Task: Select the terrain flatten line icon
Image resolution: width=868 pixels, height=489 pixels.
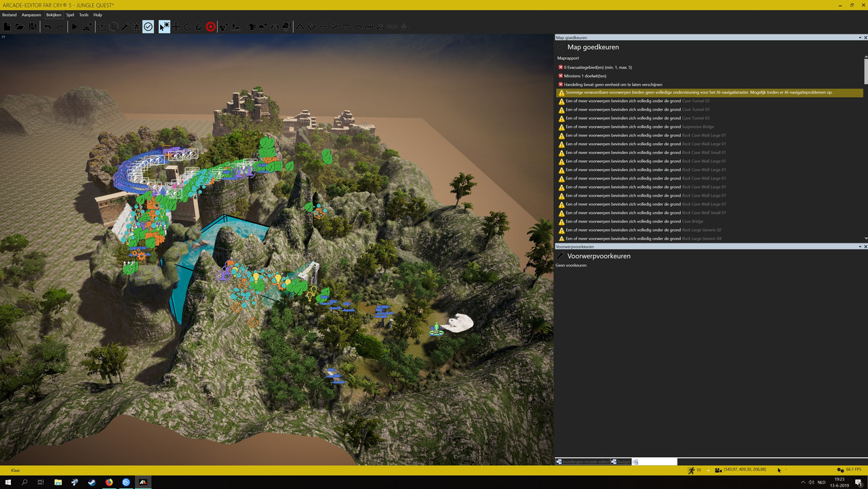Action: [x=323, y=26]
